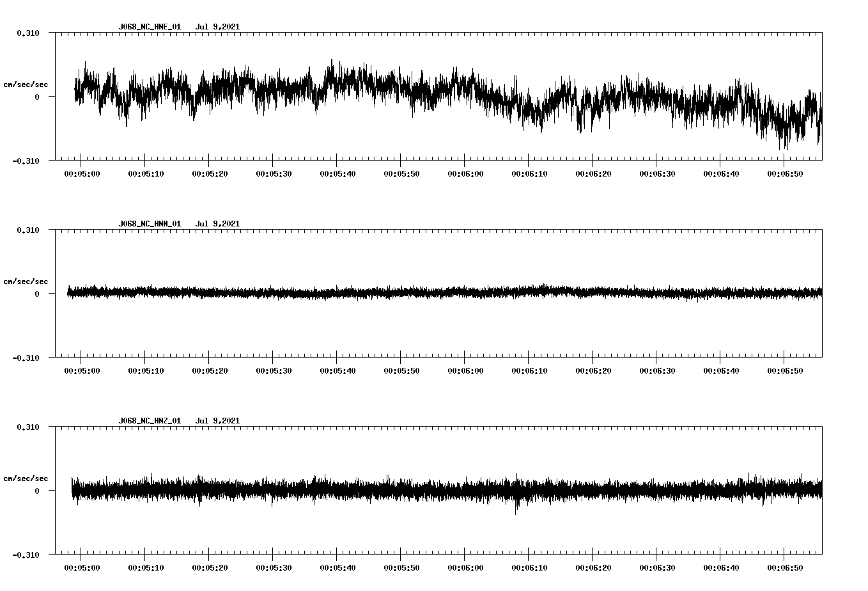Image resolution: width=868 pixels, height=591 pixels.
Task: Click the J068_NC_HNE_01 channel title
Action: click(150, 27)
